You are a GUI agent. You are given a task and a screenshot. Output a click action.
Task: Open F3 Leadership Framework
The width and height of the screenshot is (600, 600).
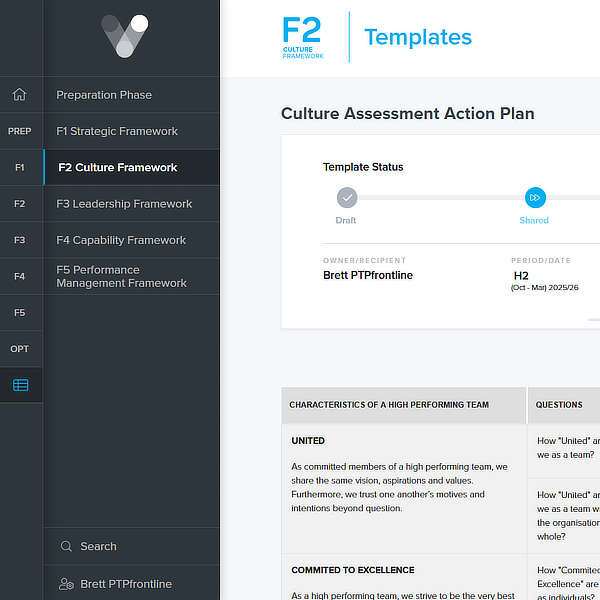tap(124, 204)
